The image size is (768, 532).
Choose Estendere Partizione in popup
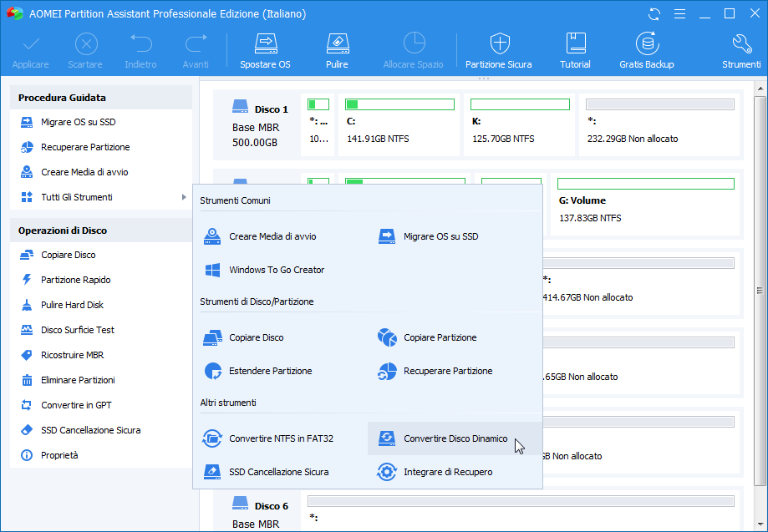tap(257, 371)
